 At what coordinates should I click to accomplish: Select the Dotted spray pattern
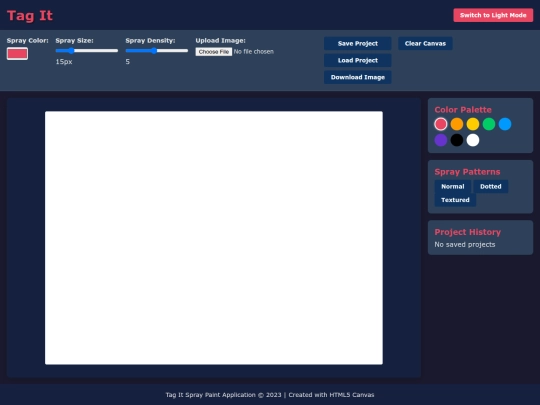490,186
